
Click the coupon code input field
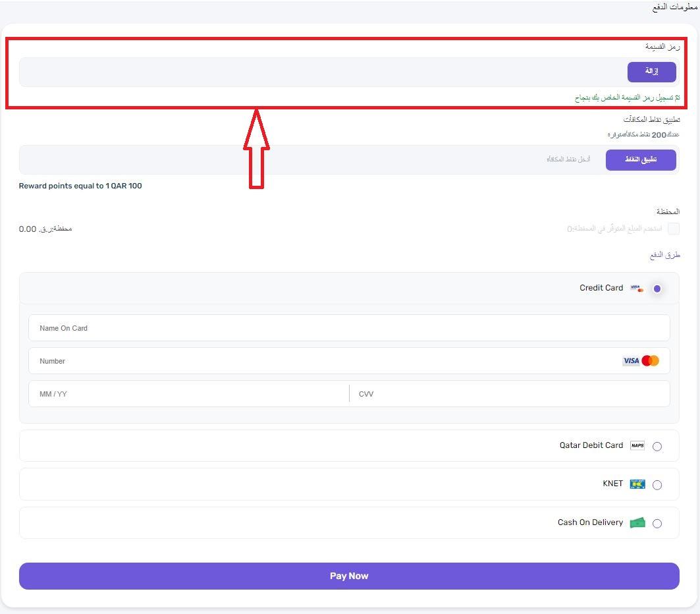322,72
